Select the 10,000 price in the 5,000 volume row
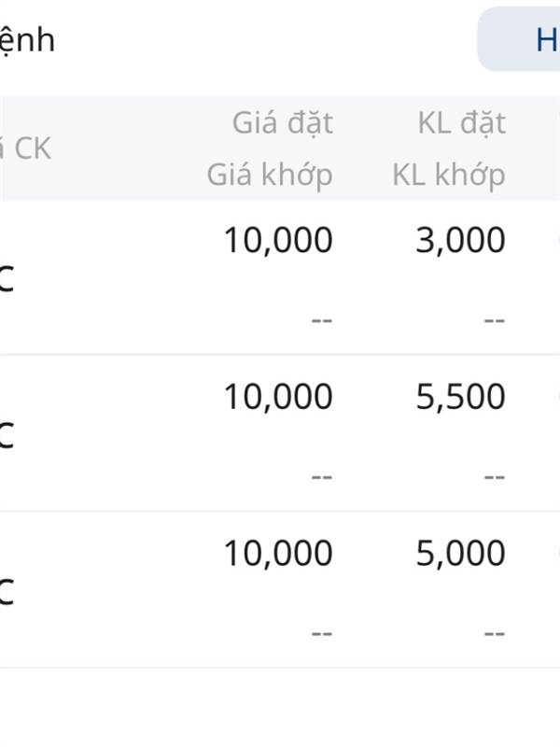Viewport: 560px width, 747px height. 278,553
